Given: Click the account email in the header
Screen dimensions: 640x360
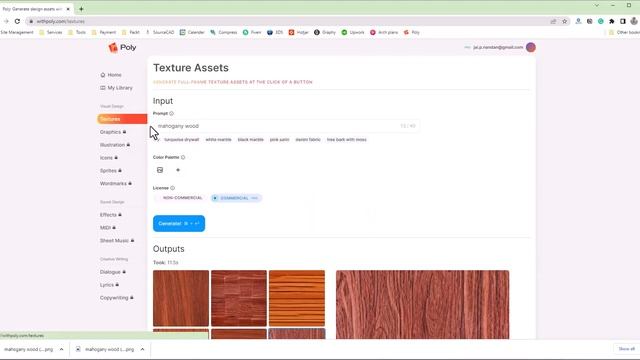Looking at the screenshot, I should pos(498,47).
